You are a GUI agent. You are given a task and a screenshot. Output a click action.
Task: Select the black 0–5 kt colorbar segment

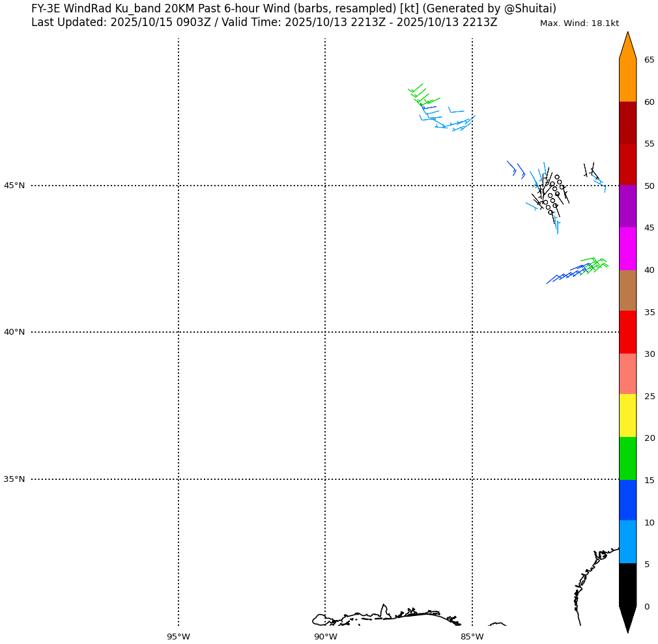pos(627,585)
